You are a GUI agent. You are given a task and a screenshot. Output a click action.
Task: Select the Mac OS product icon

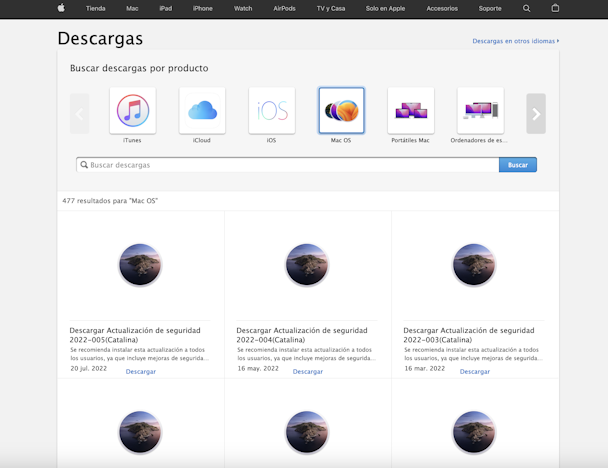pos(341,111)
